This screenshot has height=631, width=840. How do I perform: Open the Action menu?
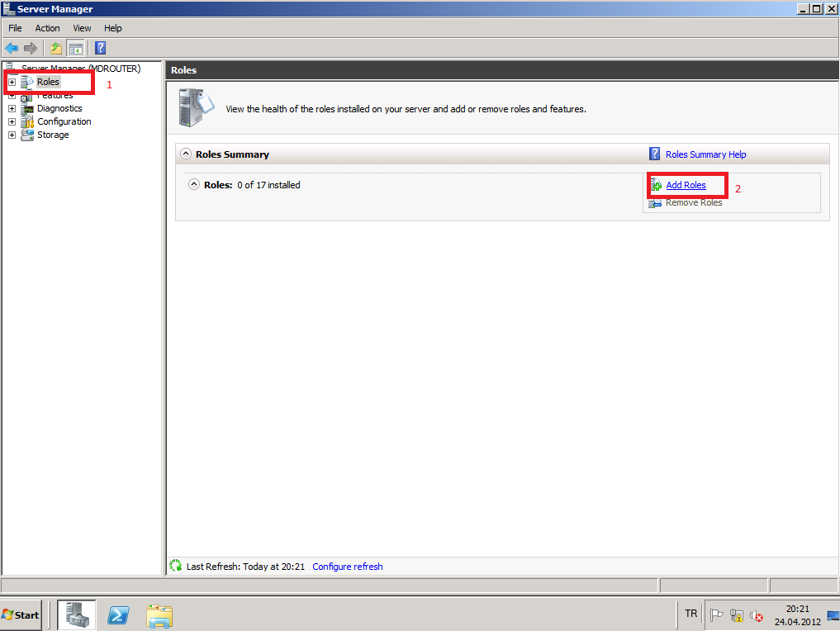[47, 28]
